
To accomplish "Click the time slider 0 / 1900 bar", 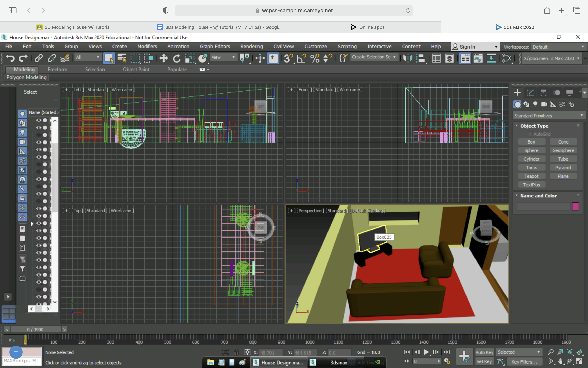I will pyautogui.click(x=36, y=329).
